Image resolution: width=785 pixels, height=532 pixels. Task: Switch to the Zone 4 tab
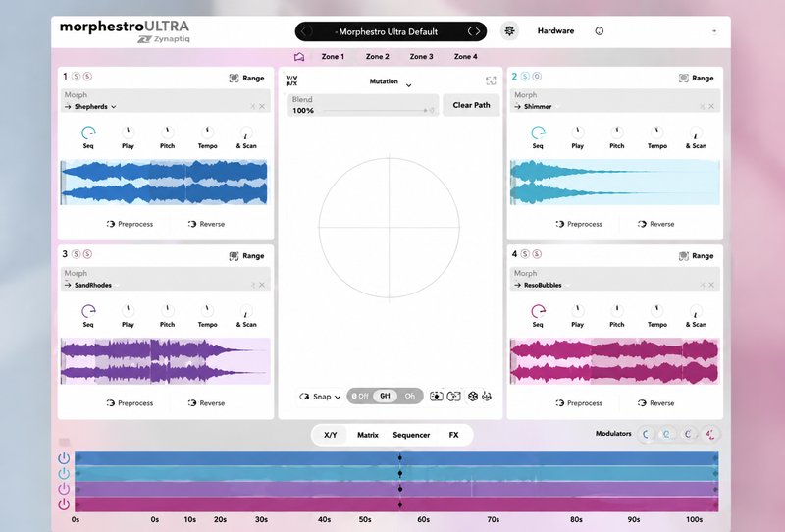coord(465,57)
